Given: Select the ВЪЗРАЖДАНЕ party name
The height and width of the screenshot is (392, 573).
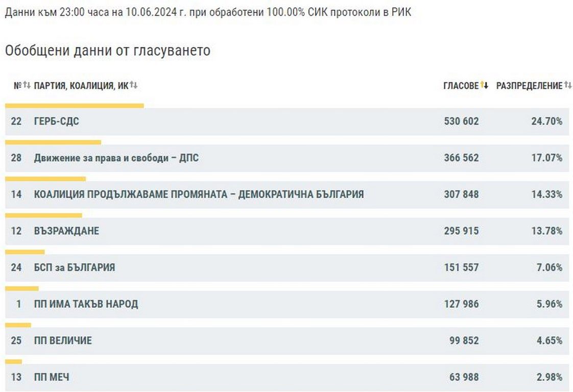Looking at the screenshot, I should point(66,231).
